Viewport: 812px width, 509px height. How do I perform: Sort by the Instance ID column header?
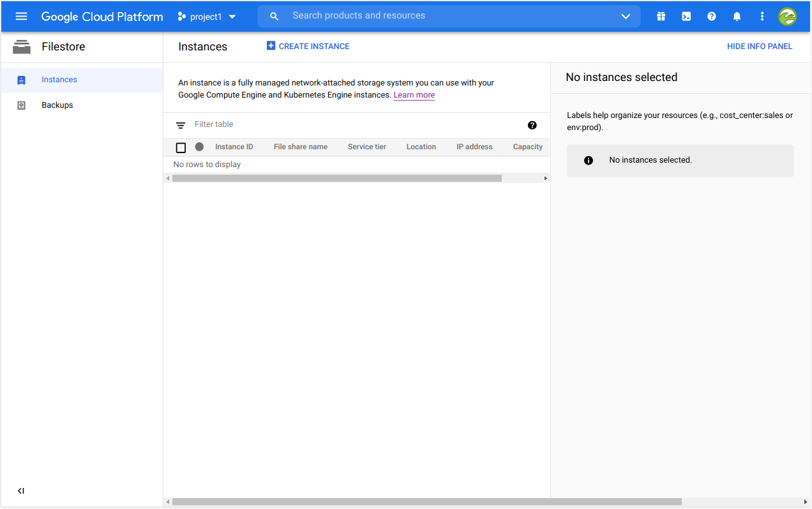tap(234, 147)
